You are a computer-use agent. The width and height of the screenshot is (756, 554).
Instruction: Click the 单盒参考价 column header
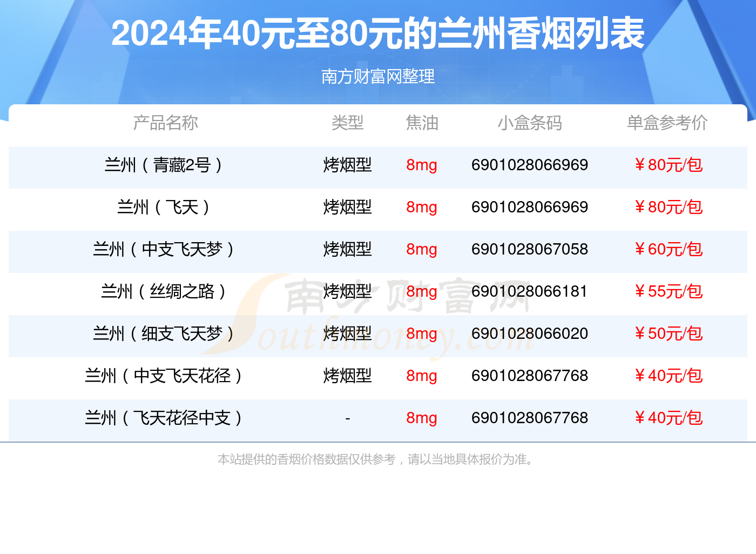(667, 123)
